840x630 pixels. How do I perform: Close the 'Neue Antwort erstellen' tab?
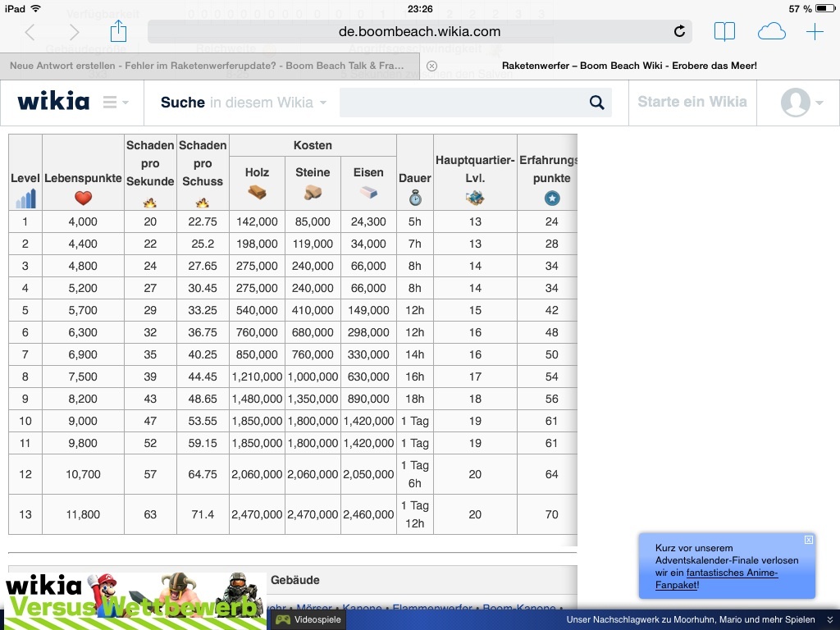[432, 66]
